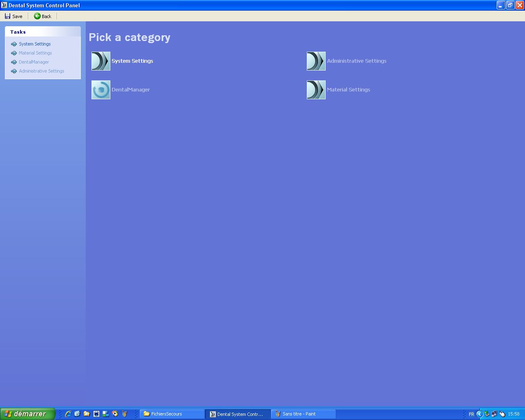Click the Material Settings category label
This screenshot has height=420, width=525.
pyautogui.click(x=348, y=90)
